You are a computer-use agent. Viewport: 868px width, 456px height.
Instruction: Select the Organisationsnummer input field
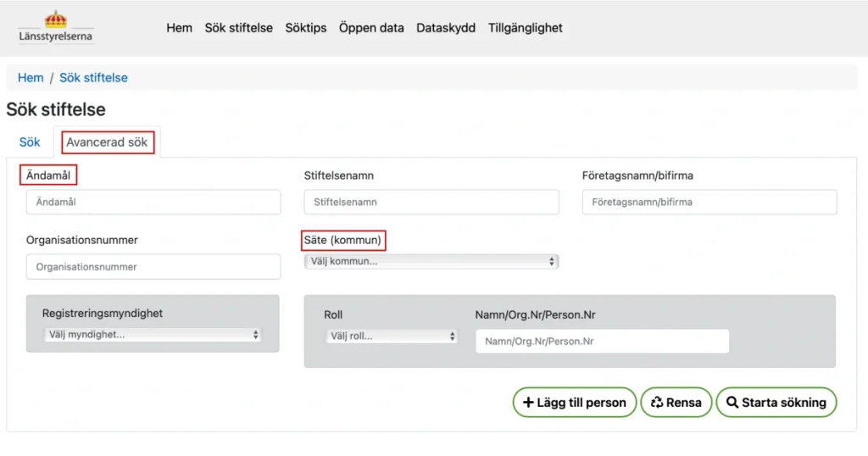point(153,267)
